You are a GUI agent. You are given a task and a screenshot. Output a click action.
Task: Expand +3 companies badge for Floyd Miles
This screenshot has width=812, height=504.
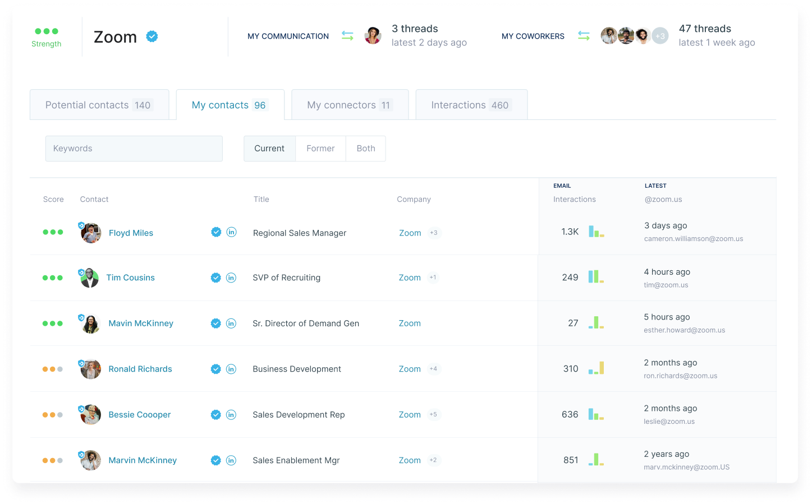pyautogui.click(x=434, y=233)
